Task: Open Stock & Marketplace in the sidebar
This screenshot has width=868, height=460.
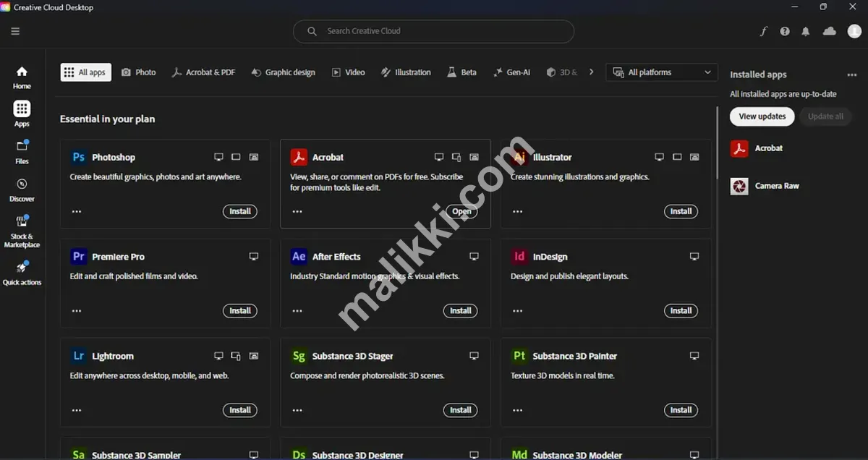Action: coord(22,231)
